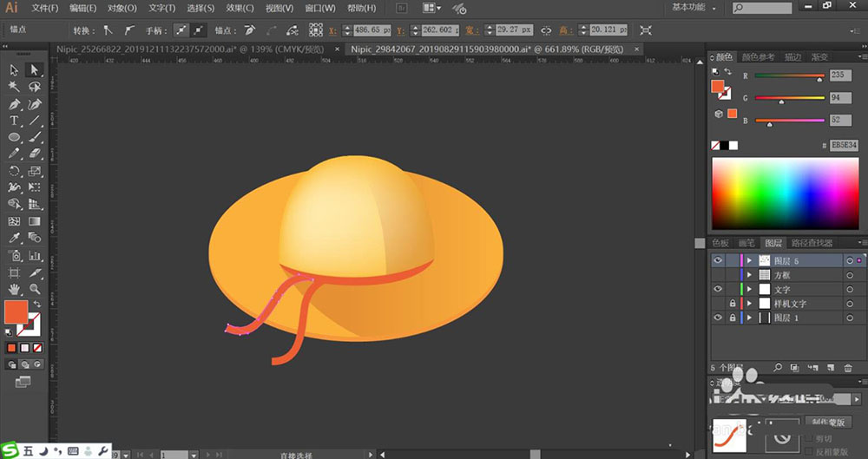Toggle lock on 样机文字 layer
The image size is (868, 459).
click(733, 304)
